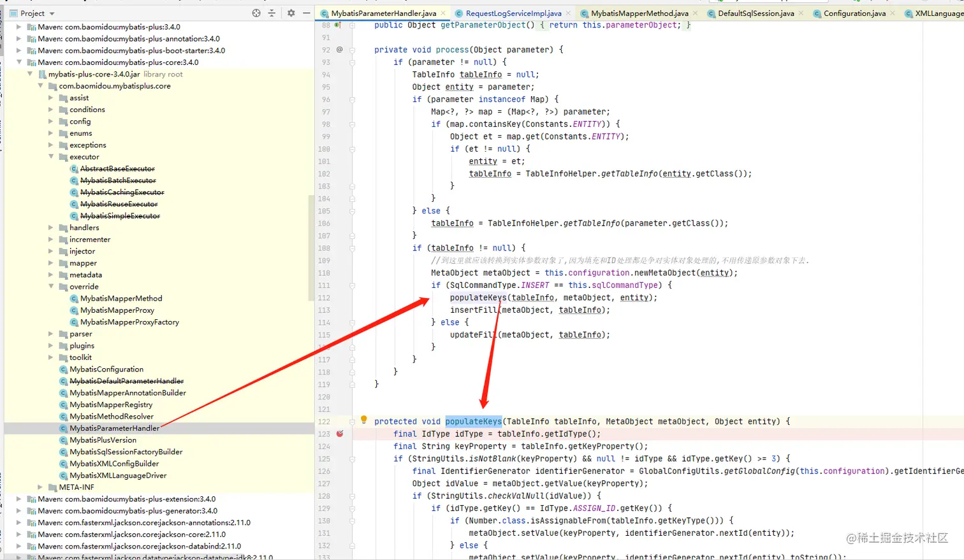Viewport: 964px width, 560px height.
Task: Fold the if block at line 128
Action: (352, 496)
